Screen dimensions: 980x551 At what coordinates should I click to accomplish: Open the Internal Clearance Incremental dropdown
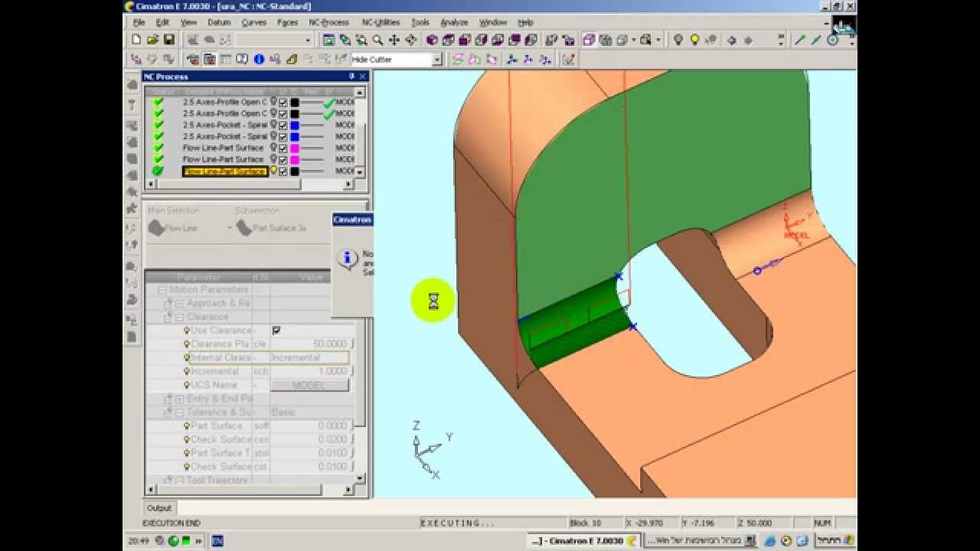[309, 357]
